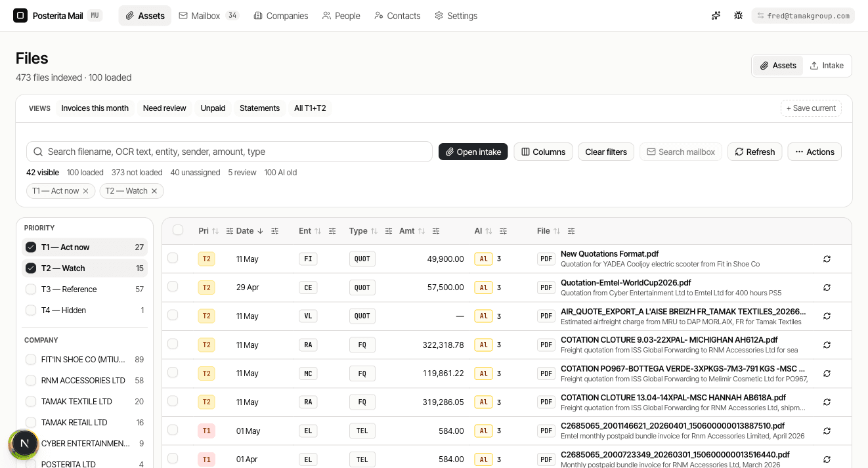The width and height of the screenshot is (868, 468).
Task: Check the FIT'IN SHOE CO company filter
Action: (31, 360)
